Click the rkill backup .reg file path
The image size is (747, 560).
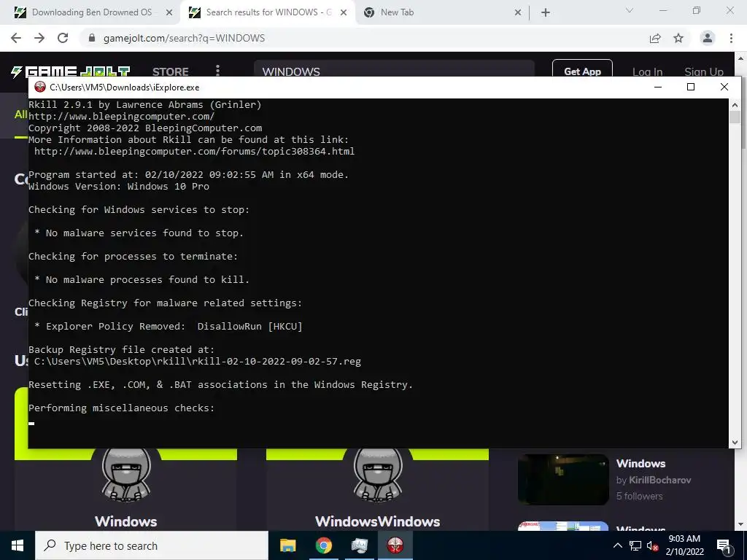pos(198,362)
